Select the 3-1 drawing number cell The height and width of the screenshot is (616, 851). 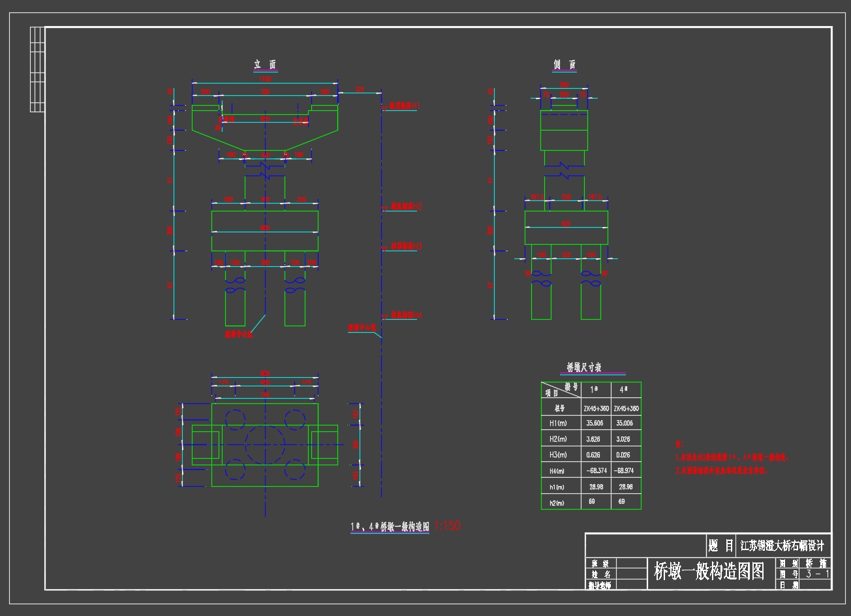tap(818, 574)
